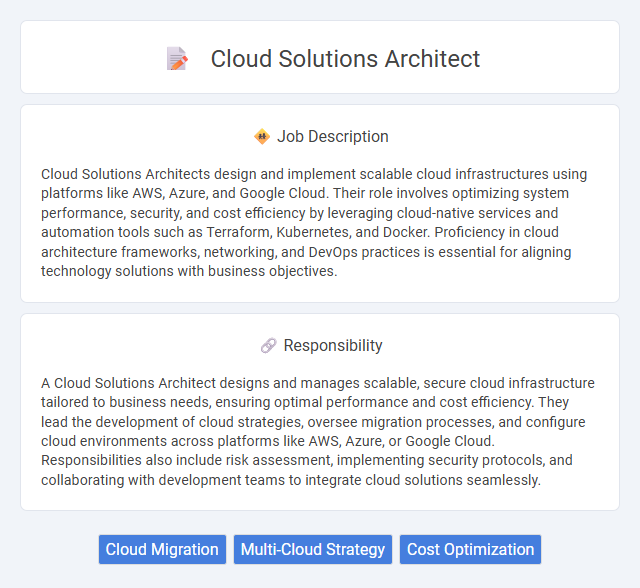Click the Responsibility heading
The image size is (640, 588).
[x=333, y=346]
